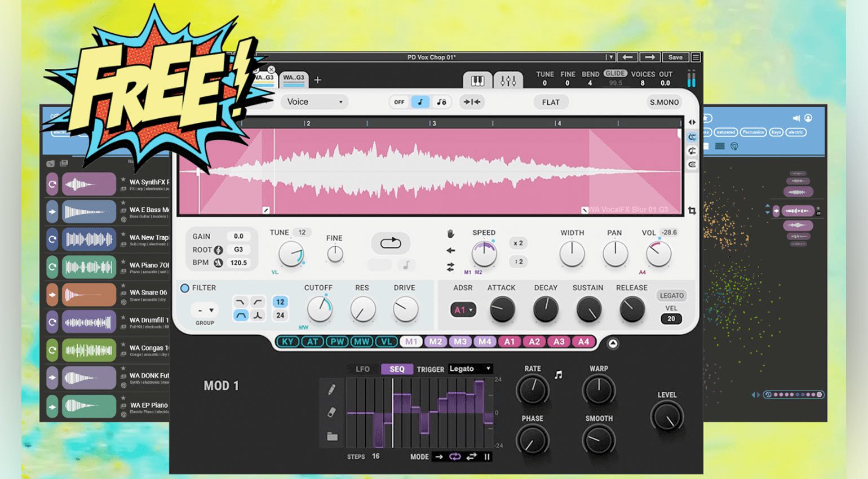
Task: Toggle the : 2 speed button
Action: [518, 261]
